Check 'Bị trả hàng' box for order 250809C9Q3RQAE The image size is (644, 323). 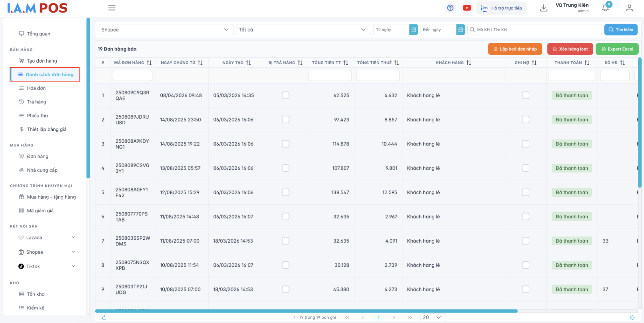(x=285, y=96)
